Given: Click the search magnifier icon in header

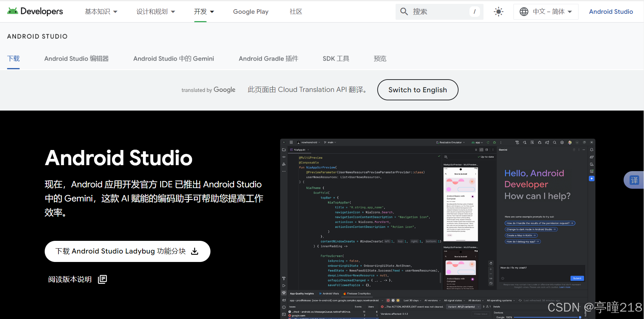Looking at the screenshot, I should 404,12.
